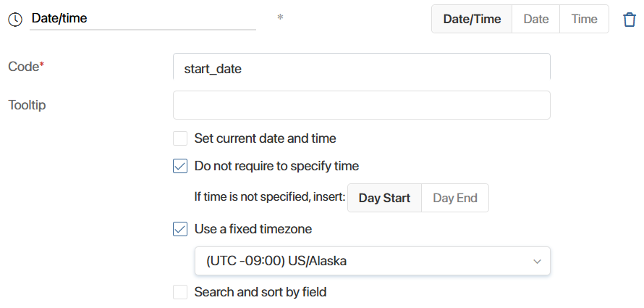Select the Day Start option
Image resolution: width=644 pixels, height=308 pixels.
(x=384, y=198)
